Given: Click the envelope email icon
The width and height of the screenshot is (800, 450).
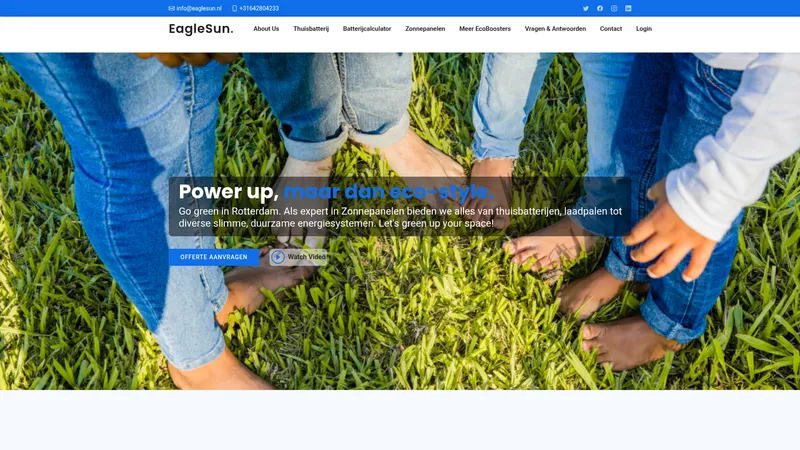Looking at the screenshot, I should pyautogui.click(x=171, y=8).
